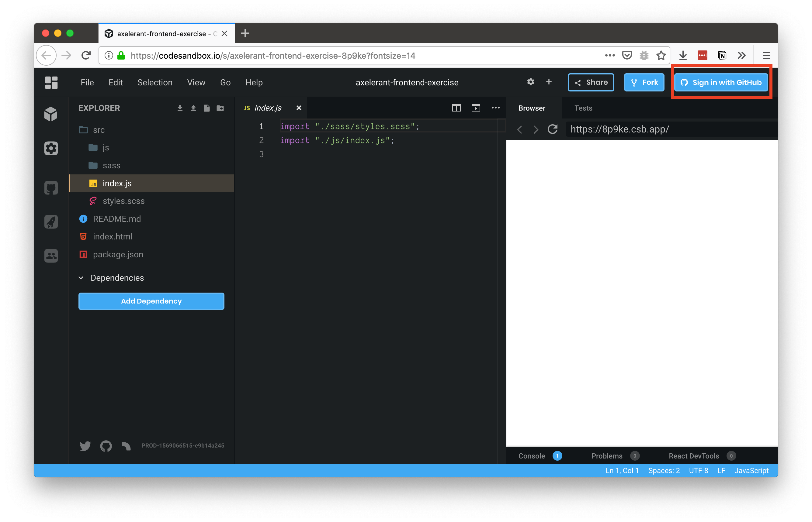Click Sign in with GitHub
812x522 pixels.
(x=721, y=82)
